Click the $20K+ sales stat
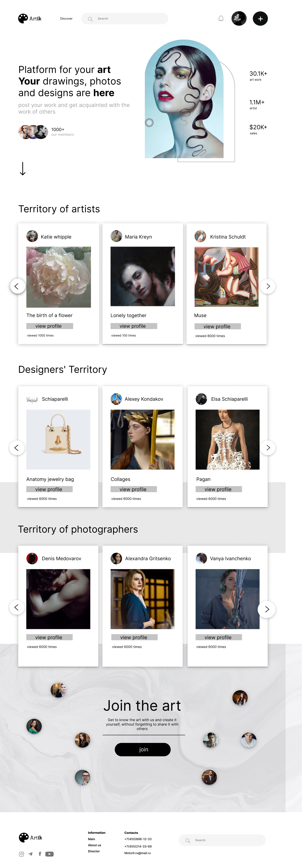 [258, 129]
